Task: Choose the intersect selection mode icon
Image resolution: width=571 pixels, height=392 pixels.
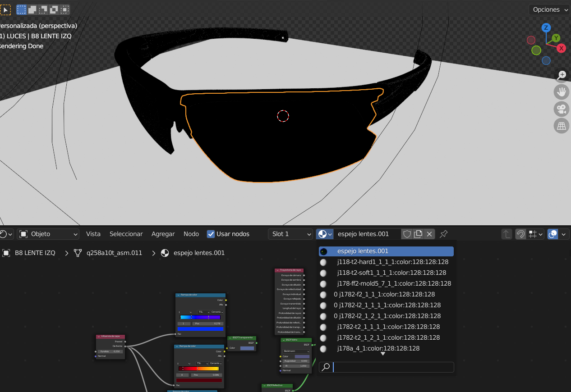Action: click(65, 9)
